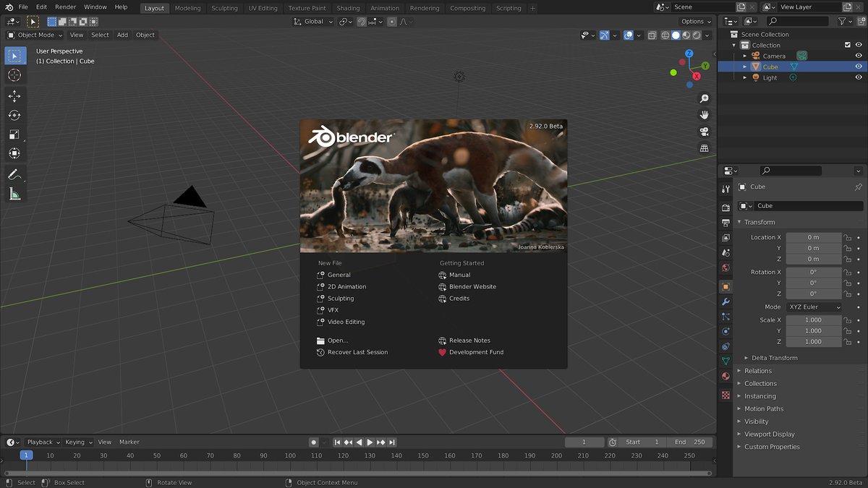
Task: Create a new 2D Animation file
Action: 346,287
